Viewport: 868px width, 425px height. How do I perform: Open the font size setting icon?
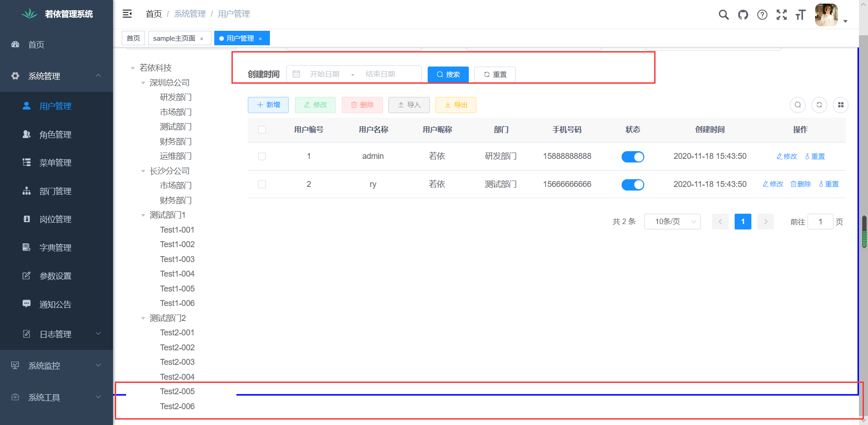[801, 15]
